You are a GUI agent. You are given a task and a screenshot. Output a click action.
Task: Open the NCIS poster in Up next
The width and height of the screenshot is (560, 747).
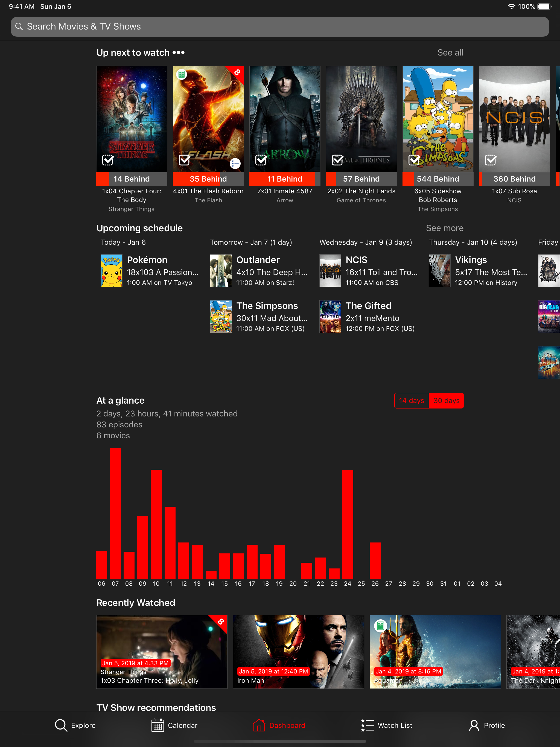(514, 119)
